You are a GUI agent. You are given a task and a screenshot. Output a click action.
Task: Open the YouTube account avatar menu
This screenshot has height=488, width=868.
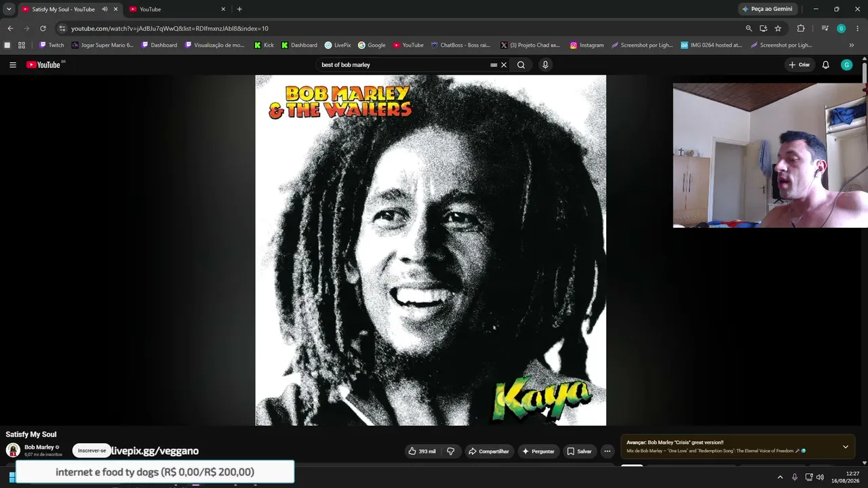[x=846, y=65]
